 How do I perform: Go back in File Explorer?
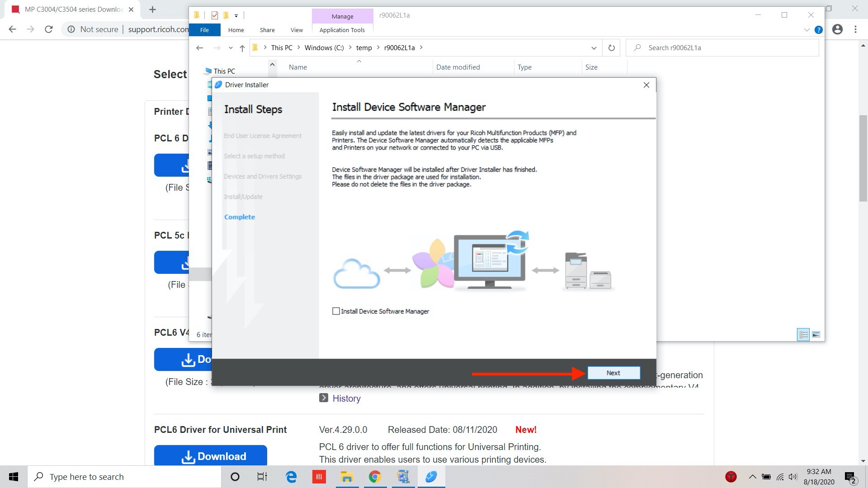(199, 48)
